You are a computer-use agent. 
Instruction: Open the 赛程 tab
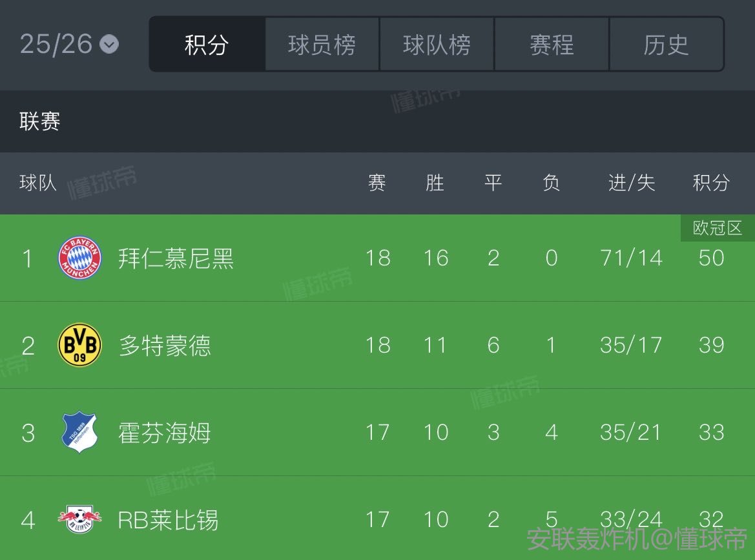(x=552, y=45)
